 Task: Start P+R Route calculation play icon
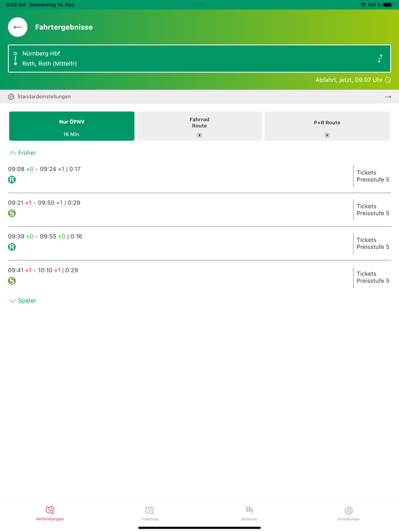327,135
